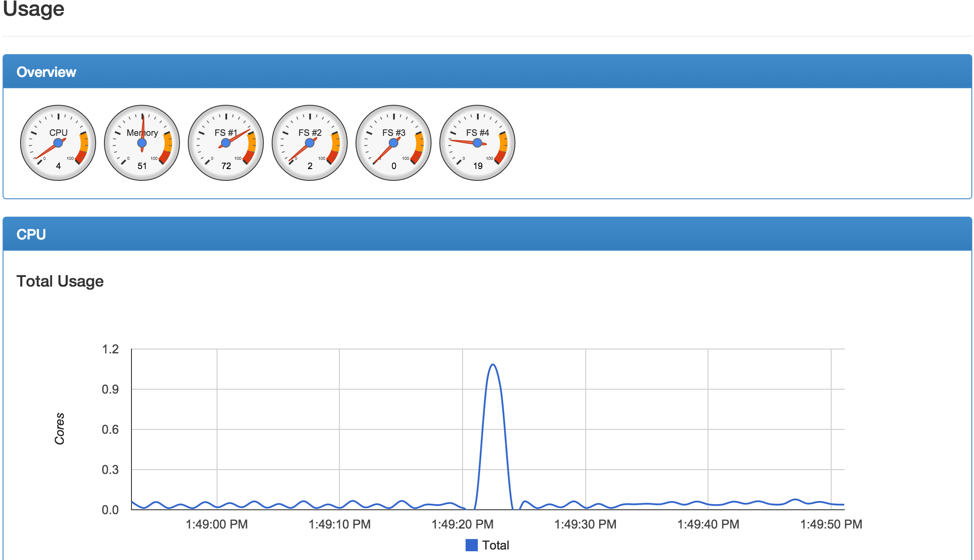Click the 1.2 gridline label on the chart

(x=111, y=349)
